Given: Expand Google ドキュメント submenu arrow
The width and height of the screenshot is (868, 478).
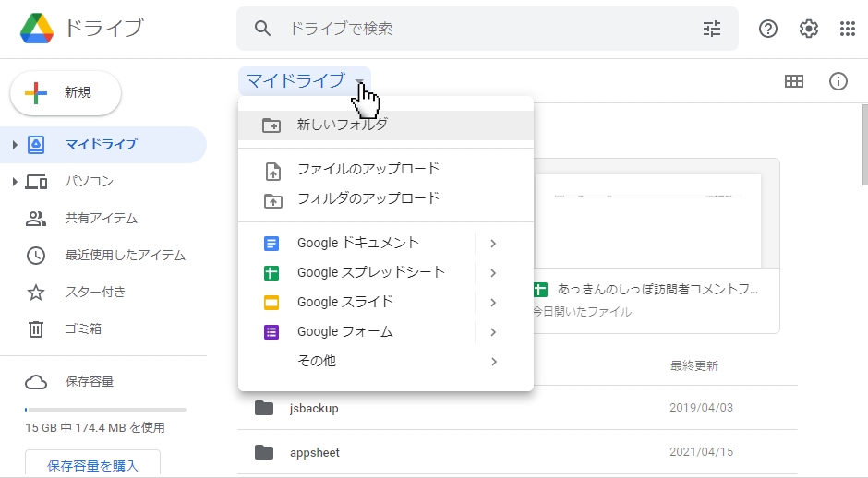Looking at the screenshot, I should tap(493, 244).
